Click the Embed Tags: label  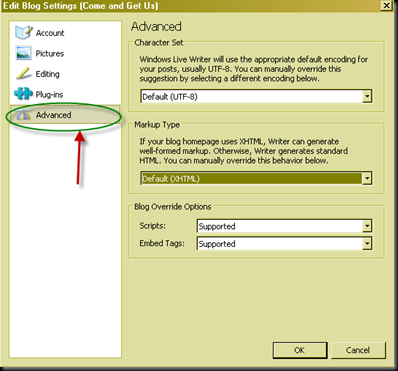click(x=162, y=243)
